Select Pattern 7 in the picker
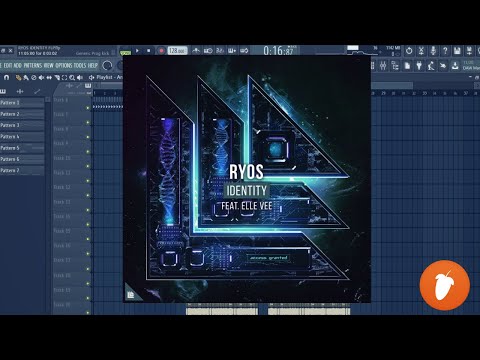 tap(22, 171)
